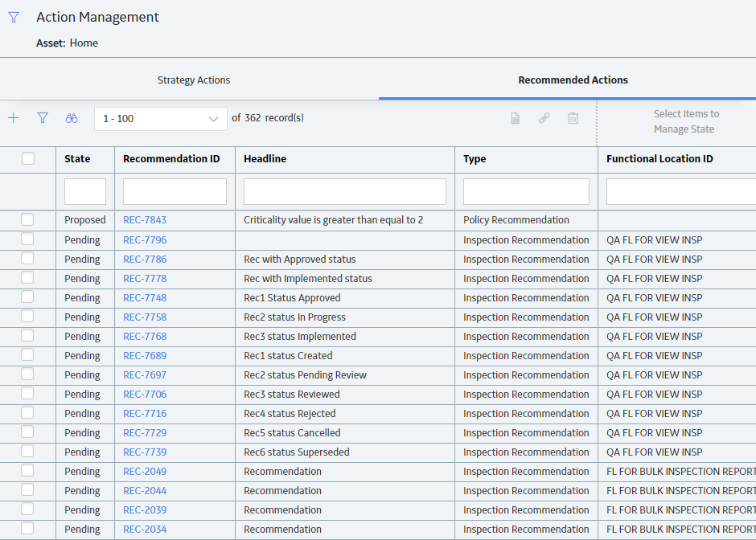The height and width of the screenshot is (540, 756).
Task: Add a new recommendation with plus icon
Action: 14,118
